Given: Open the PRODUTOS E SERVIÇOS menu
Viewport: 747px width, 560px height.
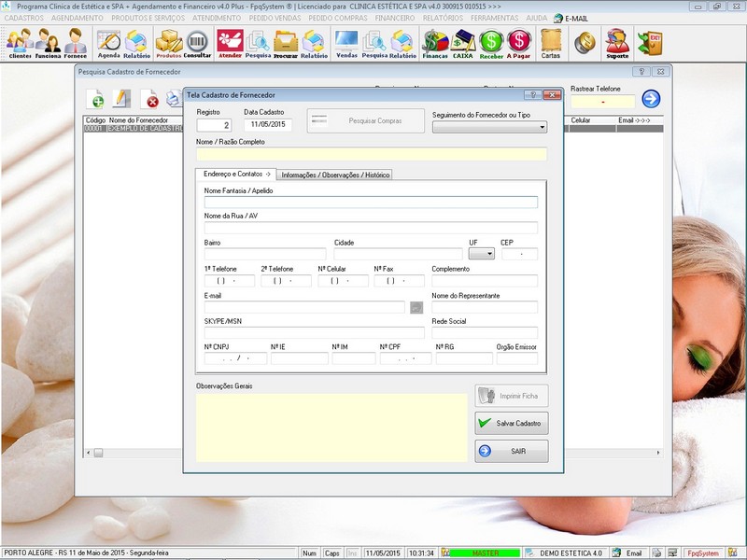Looking at the screenshot, I should click(x=148, y=18).
